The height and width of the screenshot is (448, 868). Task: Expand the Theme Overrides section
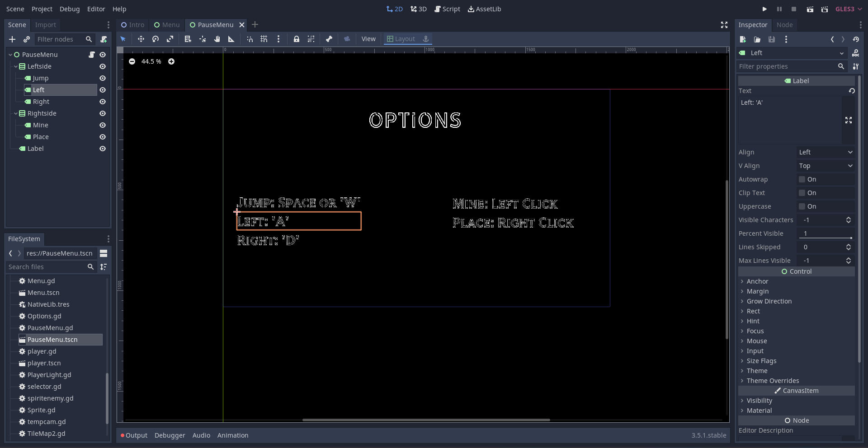point(773,381)
